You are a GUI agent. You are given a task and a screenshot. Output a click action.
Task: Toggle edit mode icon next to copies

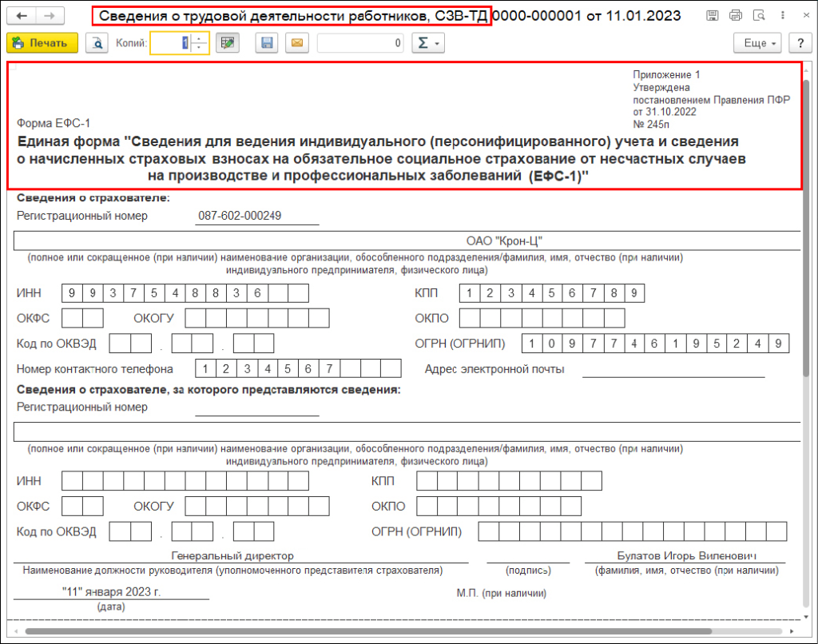228,43
